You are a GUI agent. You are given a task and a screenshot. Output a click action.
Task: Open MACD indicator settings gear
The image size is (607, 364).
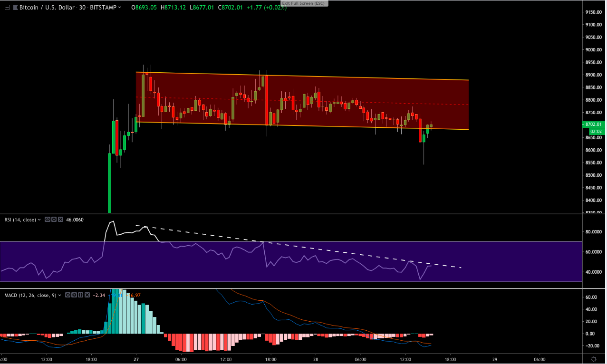point(74,295)
